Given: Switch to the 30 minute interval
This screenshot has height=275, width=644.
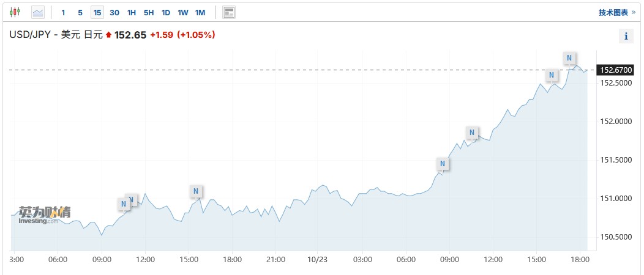Looking at the screenshot, I should click(114, 12).
